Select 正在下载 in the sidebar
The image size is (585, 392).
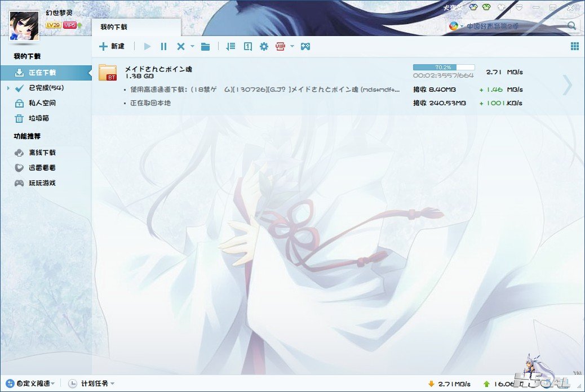click(x=46, y=72)
